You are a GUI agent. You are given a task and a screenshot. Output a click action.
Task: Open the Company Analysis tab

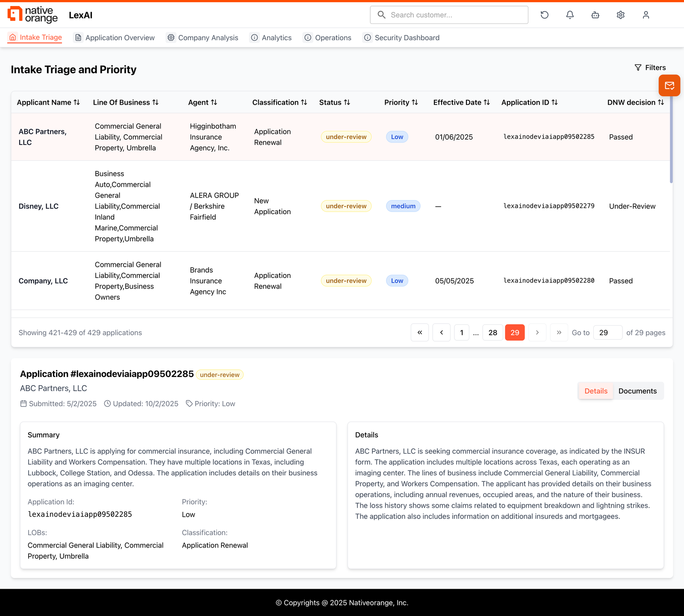click(x=202, y=38)
